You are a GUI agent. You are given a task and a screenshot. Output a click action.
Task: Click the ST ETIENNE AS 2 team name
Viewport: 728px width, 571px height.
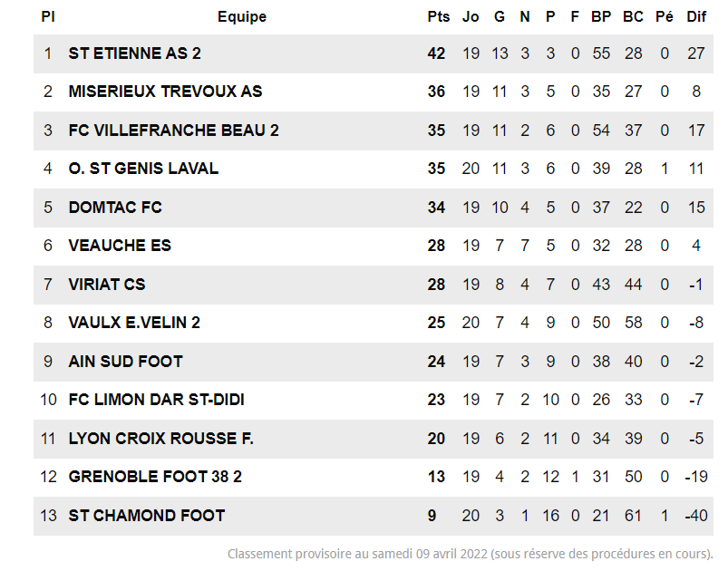(x=134, y=53)
